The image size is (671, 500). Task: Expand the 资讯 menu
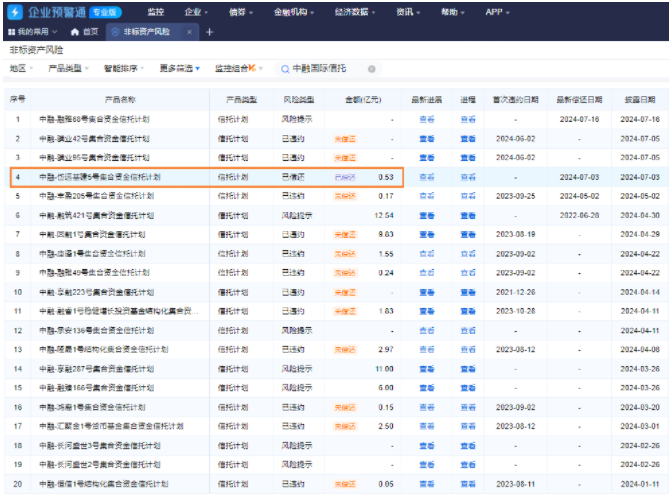[408, 12]
